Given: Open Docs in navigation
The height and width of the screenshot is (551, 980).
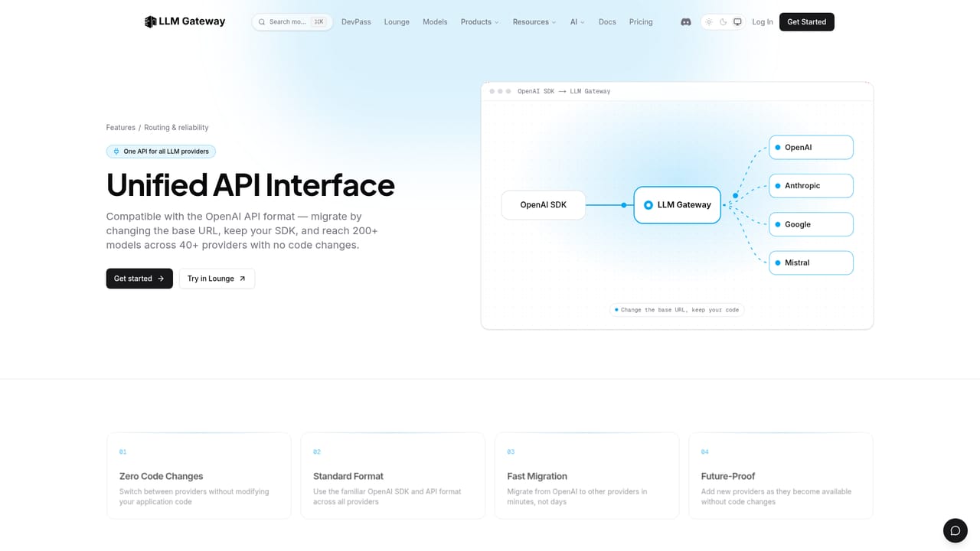Looking at the screenshot, I should point(607,22).
